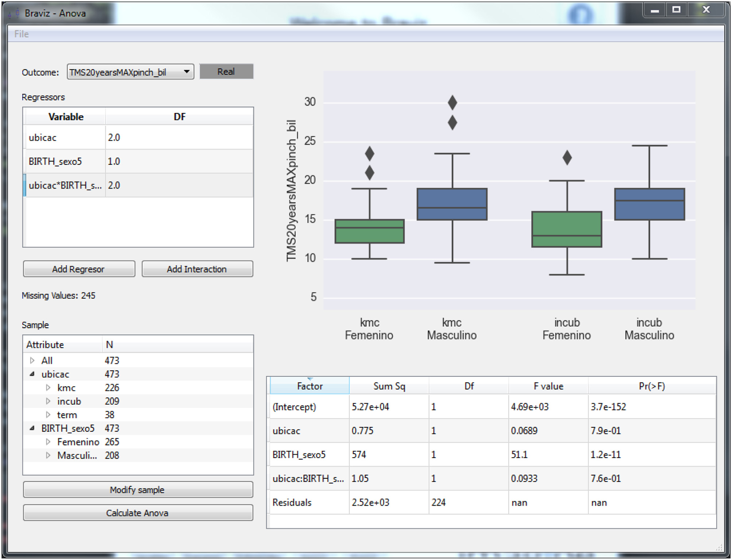Click the incub Femenino green boxplot

pos(567,229)
